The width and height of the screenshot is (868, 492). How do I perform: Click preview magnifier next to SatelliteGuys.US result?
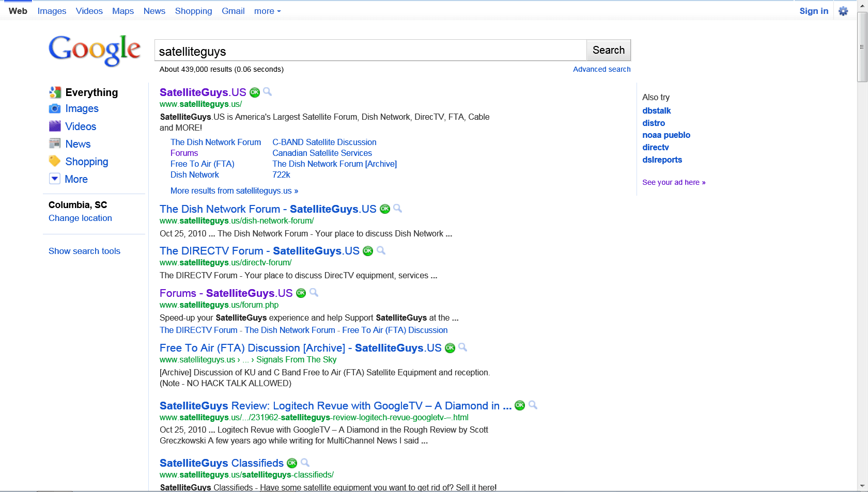[268, 92]
